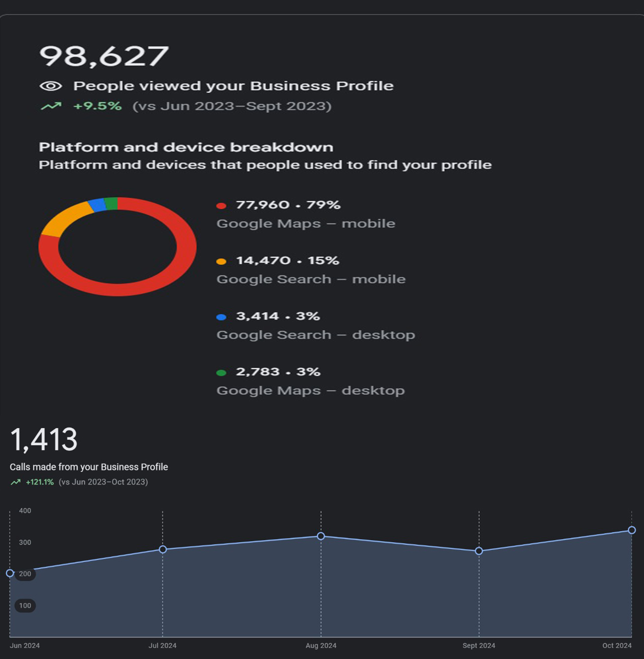Click the 1,413 calls total number

pyautogui.click(x=44, y=439)
